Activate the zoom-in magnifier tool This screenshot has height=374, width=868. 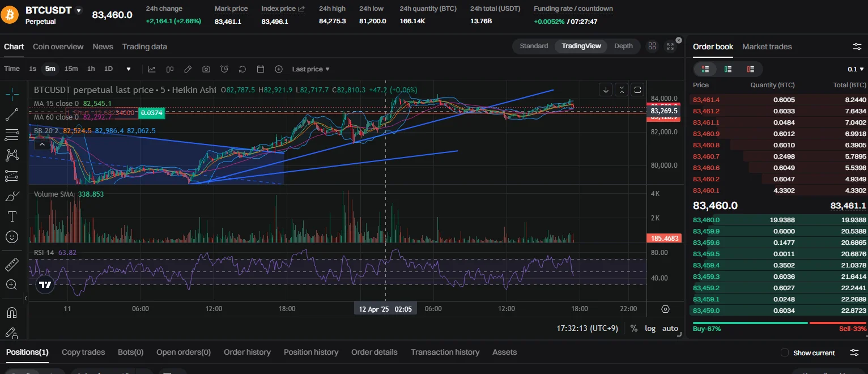pos(12,284)
